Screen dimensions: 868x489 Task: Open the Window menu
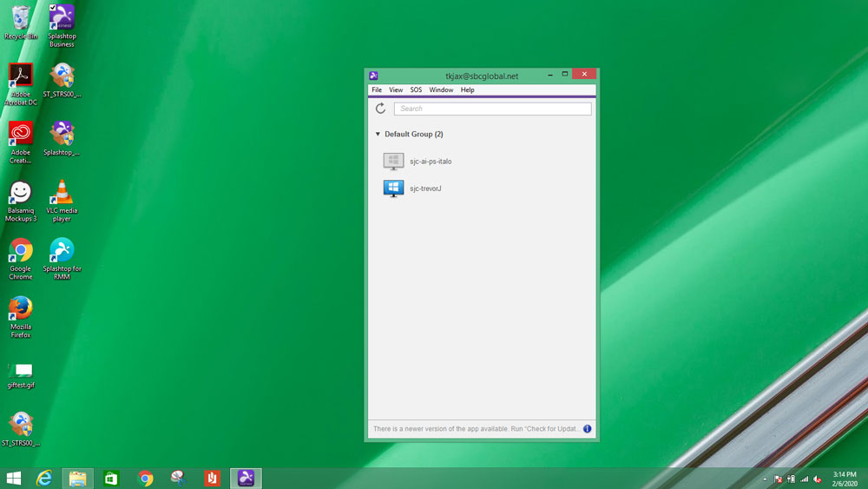[441, 89]
